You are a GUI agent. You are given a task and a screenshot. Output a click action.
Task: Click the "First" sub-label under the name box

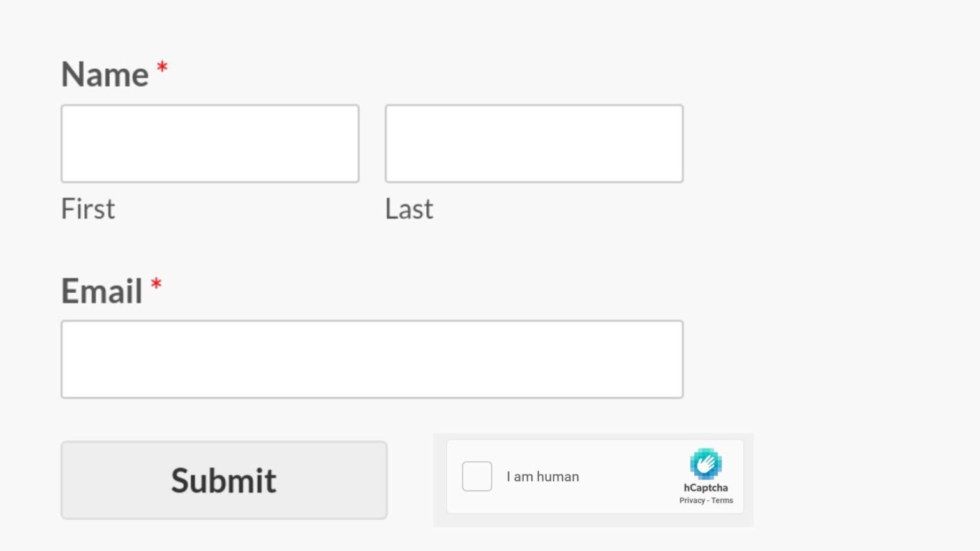click(88, 209)
